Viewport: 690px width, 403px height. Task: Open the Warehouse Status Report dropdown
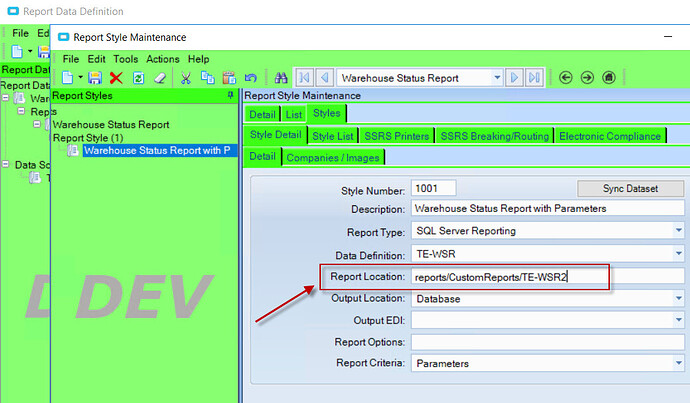pyautogui.click(x=497, y=78)
